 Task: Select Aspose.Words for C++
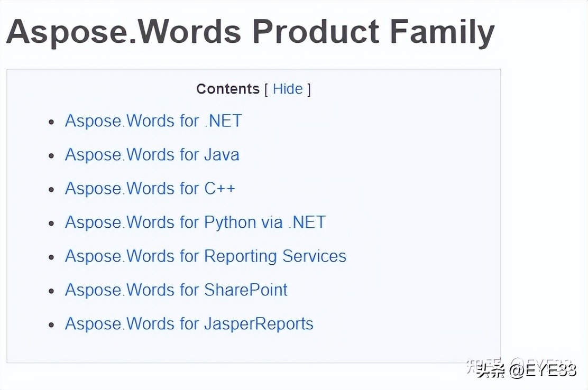pos(150,189)
